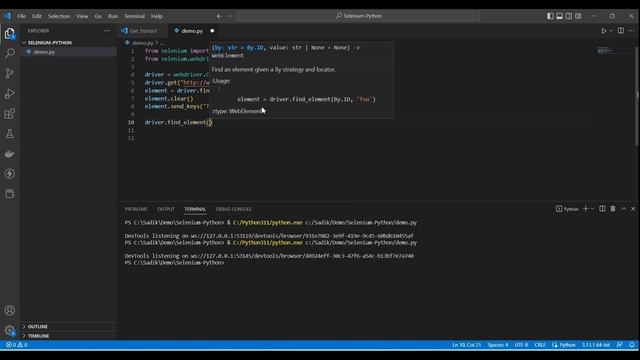Open the Search view in activity bar

pos(9,53)
